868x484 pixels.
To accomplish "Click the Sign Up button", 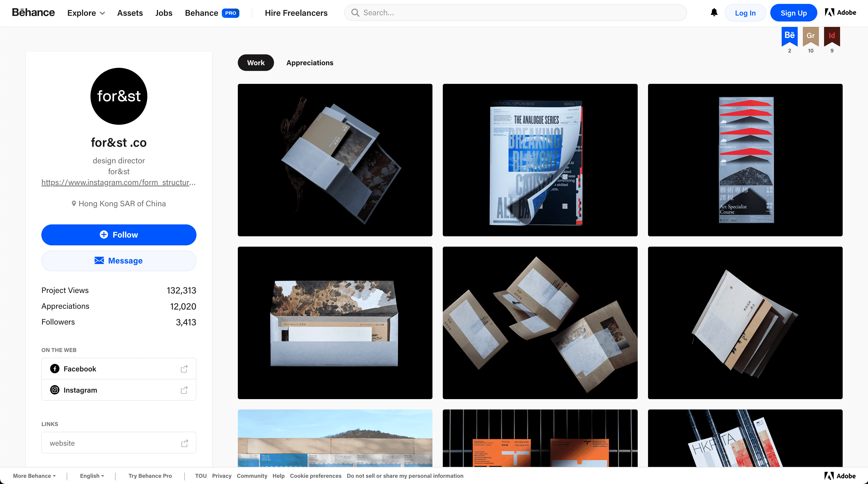I will tap(793, 12).
